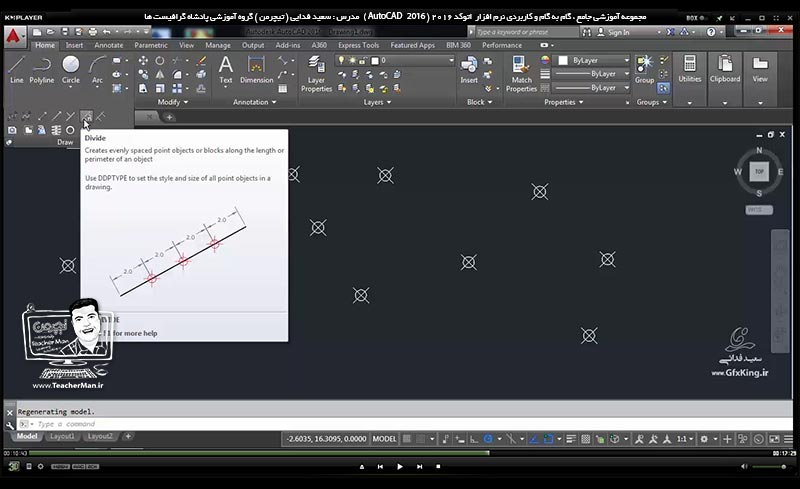Image resolution: width=800 pixels, height=489 pixels.
Task: Expand the Layers panel dropdown
Action: pyautogui.click(x=377, y=102)
